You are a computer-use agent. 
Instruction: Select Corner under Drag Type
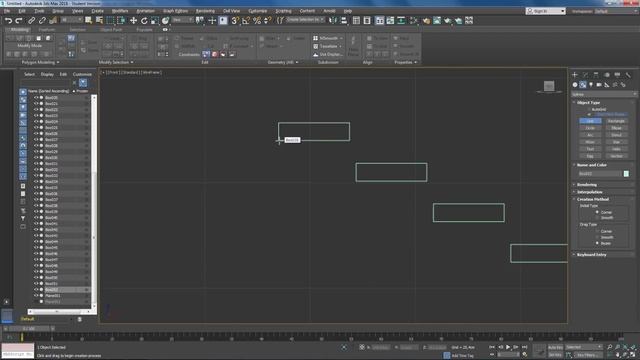597,231
